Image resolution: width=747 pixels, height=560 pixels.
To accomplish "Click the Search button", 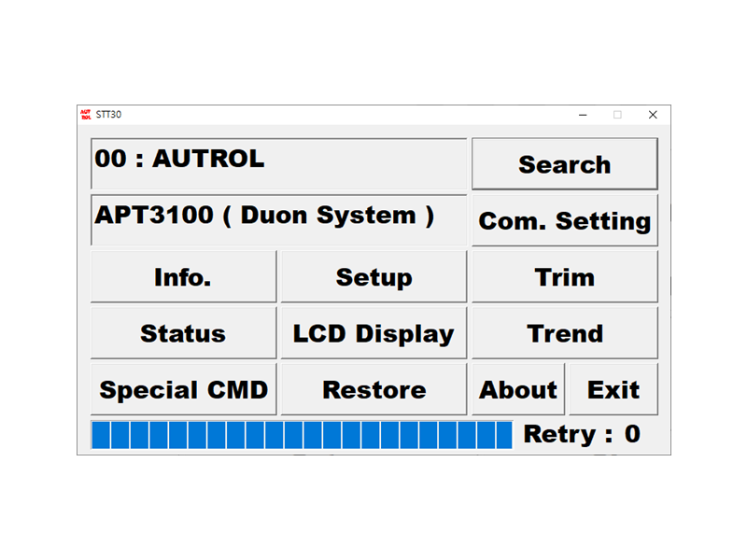I will tap(565, 164).
